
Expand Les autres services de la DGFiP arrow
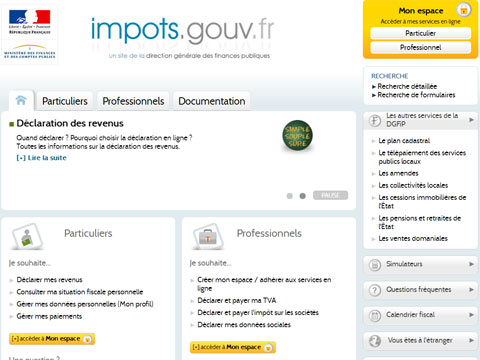coord(471,119)
